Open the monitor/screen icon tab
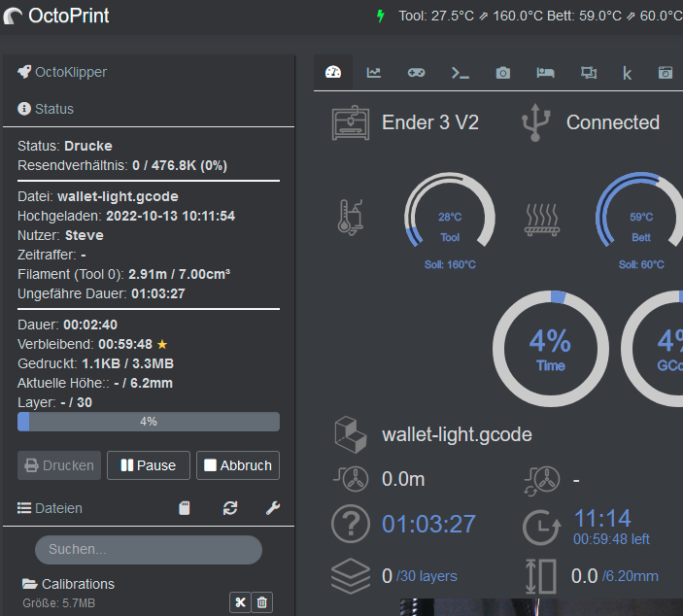The image size is (683, 616). [x=589, y=73]
